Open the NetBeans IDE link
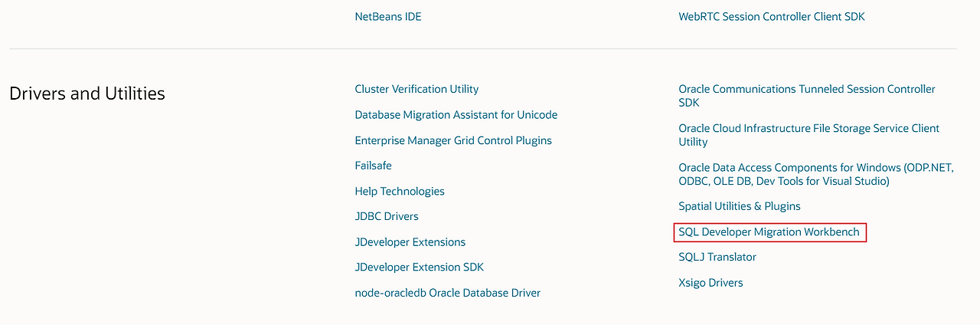Screen dimensions: 980x325 388,16
